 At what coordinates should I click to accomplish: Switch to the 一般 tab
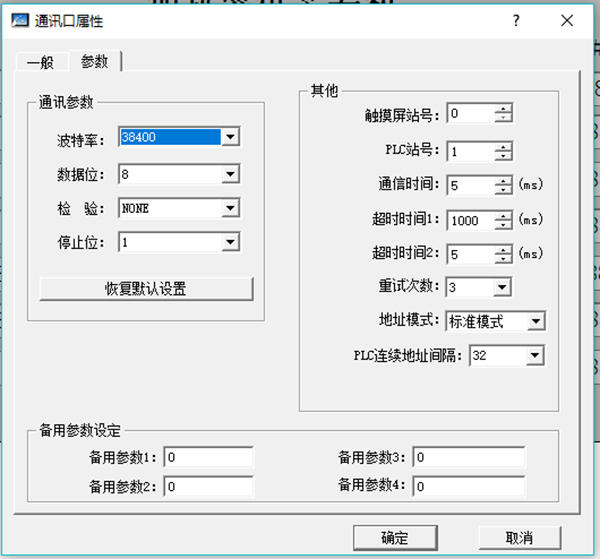pos(41,63)
